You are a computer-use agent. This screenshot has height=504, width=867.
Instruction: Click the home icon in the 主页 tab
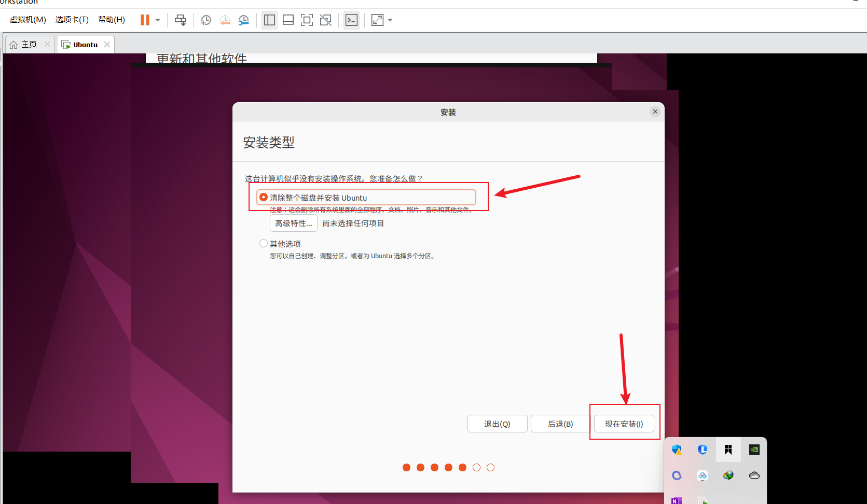click(x=13, y=45)
